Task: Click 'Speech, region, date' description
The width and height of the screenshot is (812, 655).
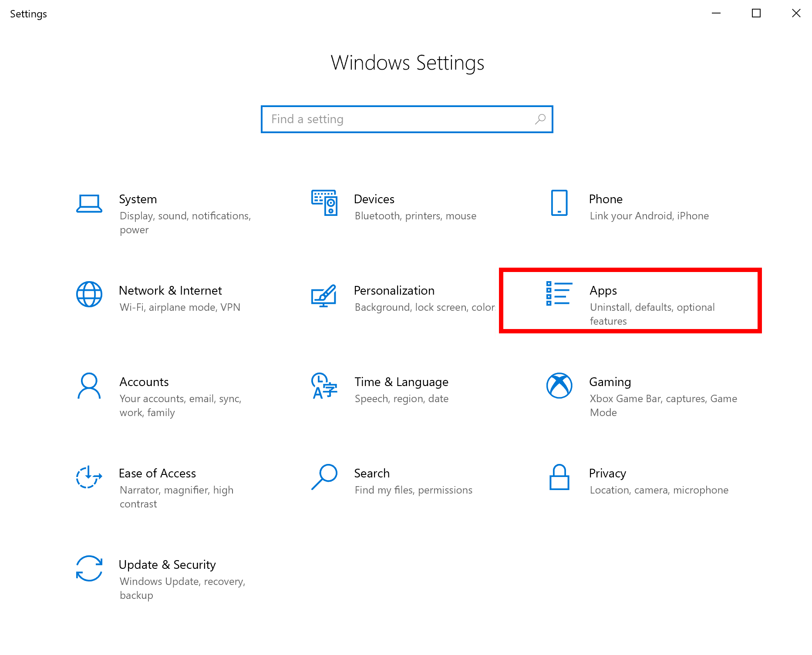Action: [402, 399]
